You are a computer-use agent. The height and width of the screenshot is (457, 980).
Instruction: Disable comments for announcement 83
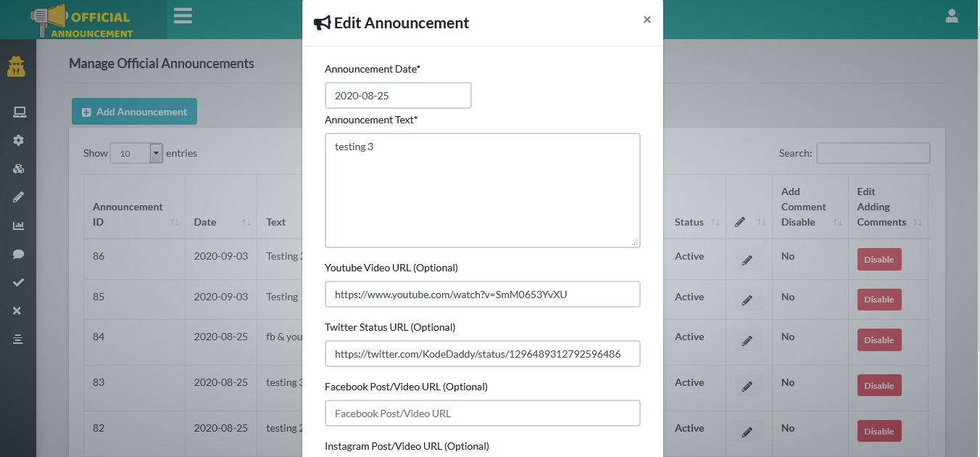pos(879,385)
